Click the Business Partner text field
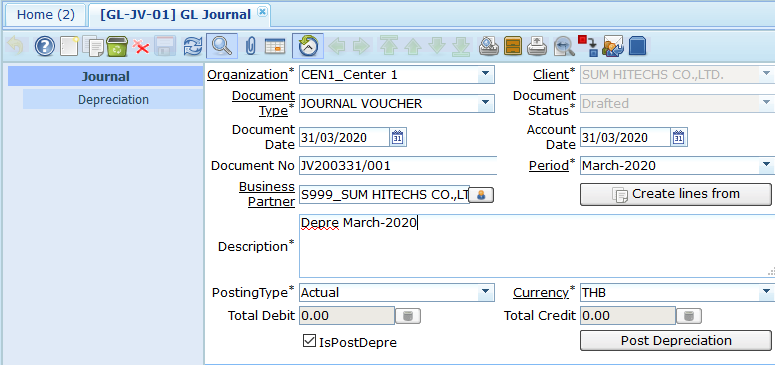 coord(384,195)
